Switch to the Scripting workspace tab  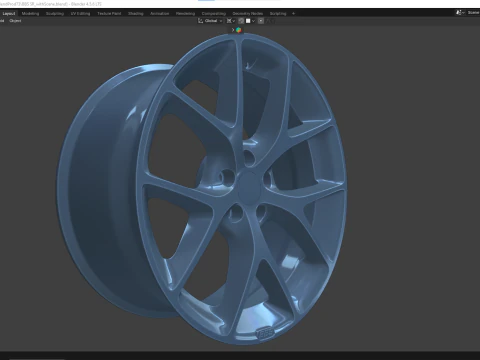click(x=278, y=14)
